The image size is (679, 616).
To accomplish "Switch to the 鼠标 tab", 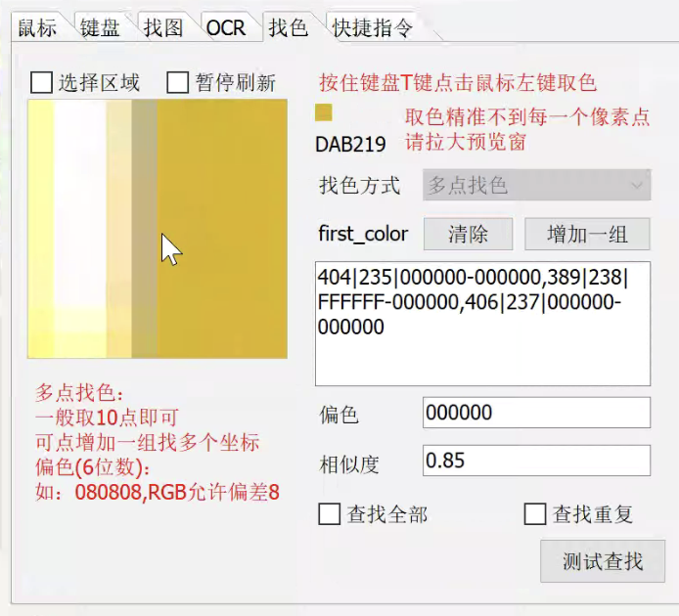I will pos(37,28).
